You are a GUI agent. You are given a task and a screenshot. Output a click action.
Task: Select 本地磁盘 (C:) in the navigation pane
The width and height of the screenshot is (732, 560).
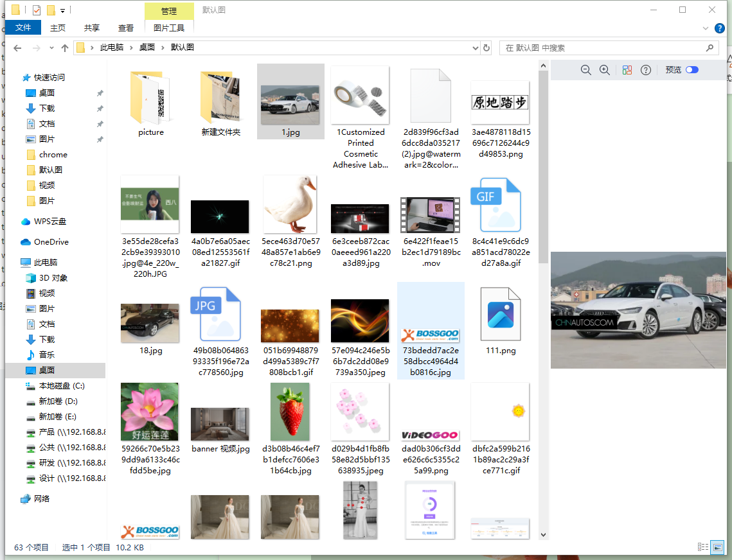pyautogui.click(x=62, y=386)
